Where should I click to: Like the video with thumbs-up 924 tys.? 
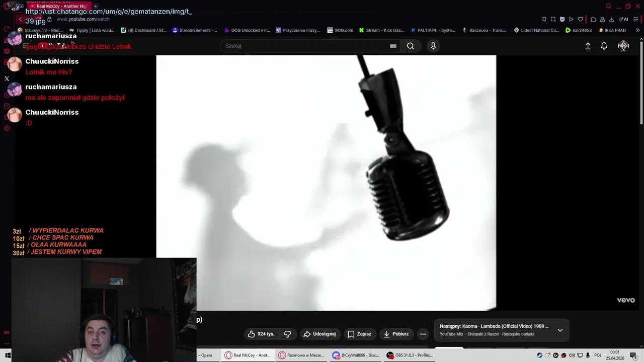coord(261,334)
